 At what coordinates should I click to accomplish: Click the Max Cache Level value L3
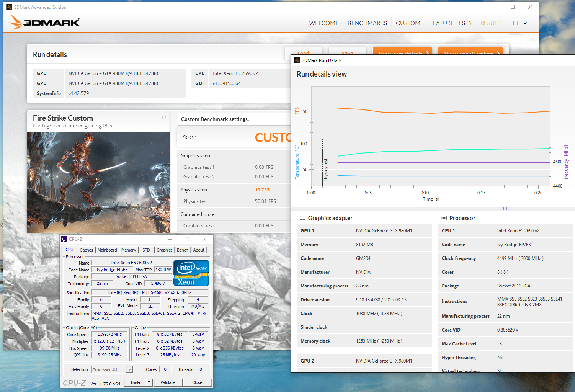(x=499, y=344)
